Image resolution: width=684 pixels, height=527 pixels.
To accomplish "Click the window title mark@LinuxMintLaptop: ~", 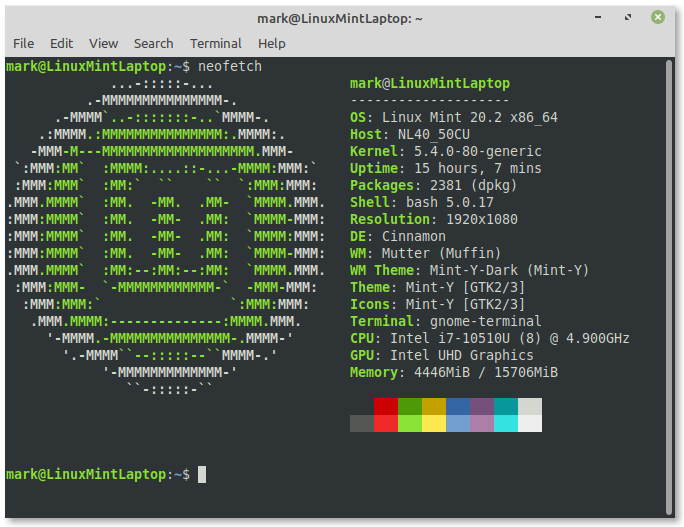I will click(339, 19).
